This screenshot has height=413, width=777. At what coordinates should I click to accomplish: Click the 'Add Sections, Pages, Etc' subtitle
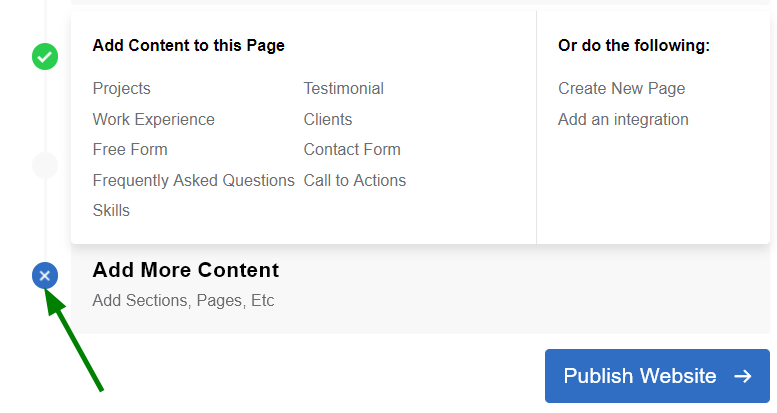click(183, 301)
